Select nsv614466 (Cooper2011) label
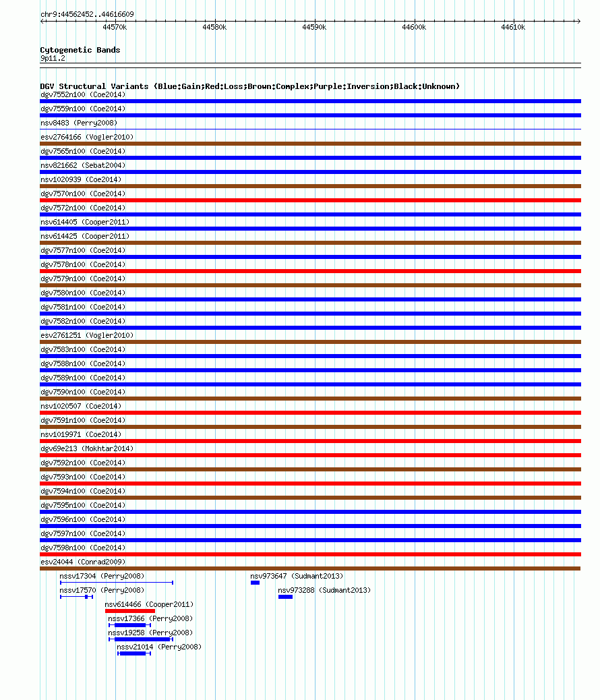Viewport: 600px width, 700px height. click(x=149, y=604)
